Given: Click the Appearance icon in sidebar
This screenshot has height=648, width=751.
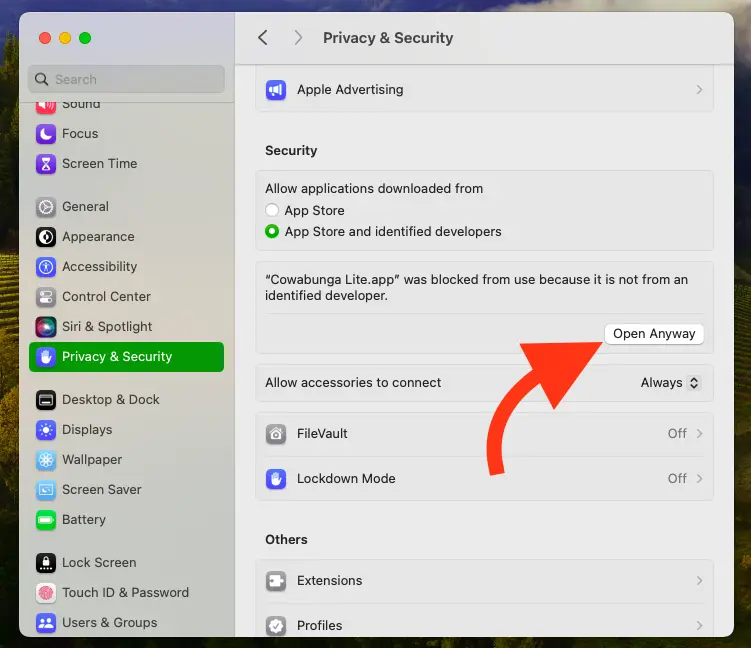Looking at the screenshot, I should coord(46,237).
